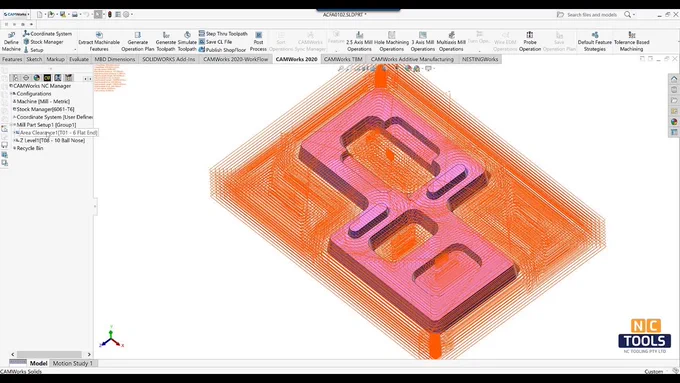
Task: Open 3 Axis Mill Operations
Action: pos(422,42)
